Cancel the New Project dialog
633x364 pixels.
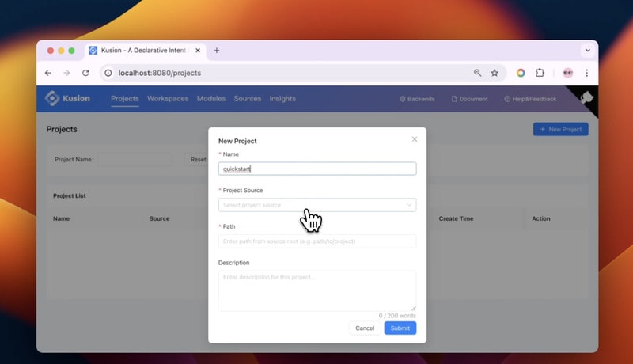[365, 328]
